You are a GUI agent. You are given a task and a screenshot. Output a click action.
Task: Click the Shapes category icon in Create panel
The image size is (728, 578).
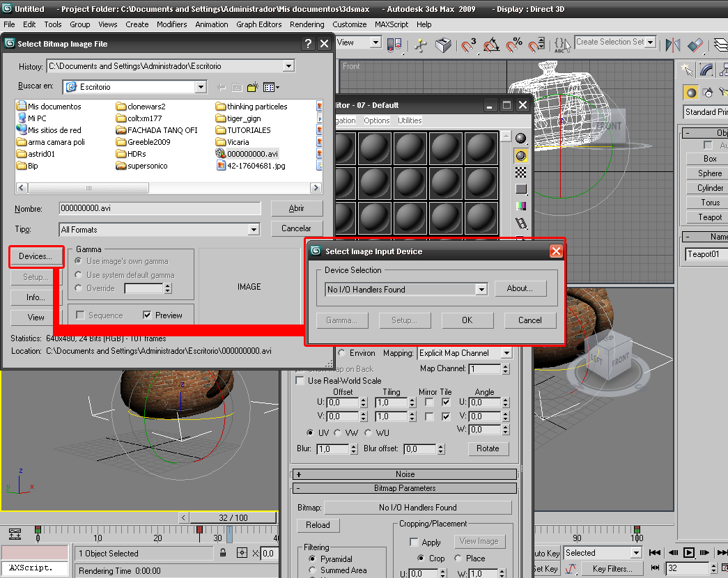(x=708, y=93)
